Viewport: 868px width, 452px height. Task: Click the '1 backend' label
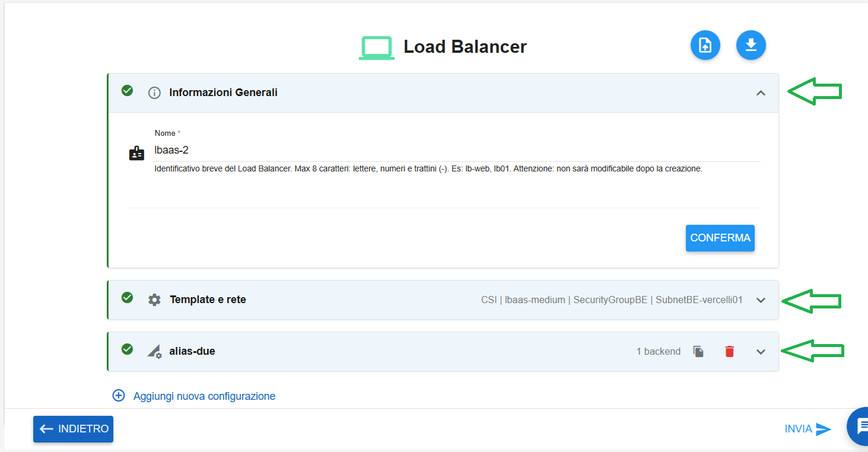[659, 352]
